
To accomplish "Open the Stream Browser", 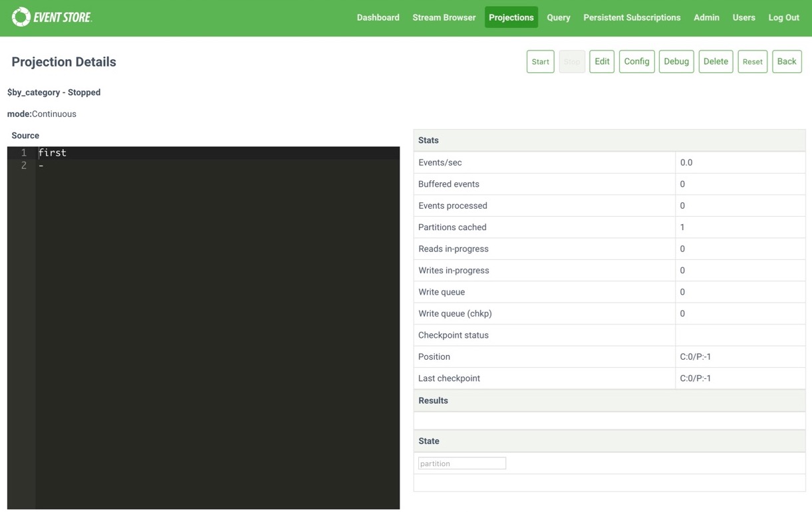I will (444, 17).
